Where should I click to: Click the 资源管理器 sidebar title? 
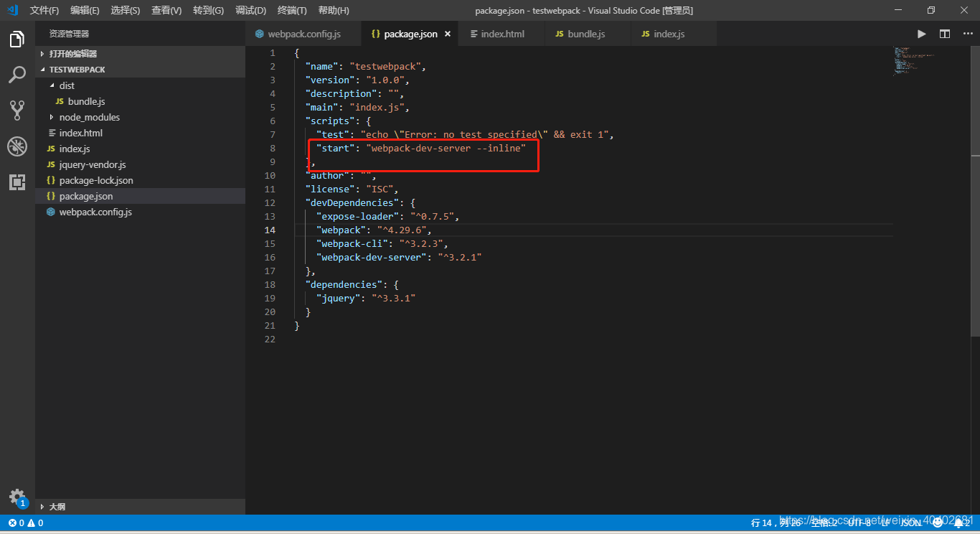[69, 34]
